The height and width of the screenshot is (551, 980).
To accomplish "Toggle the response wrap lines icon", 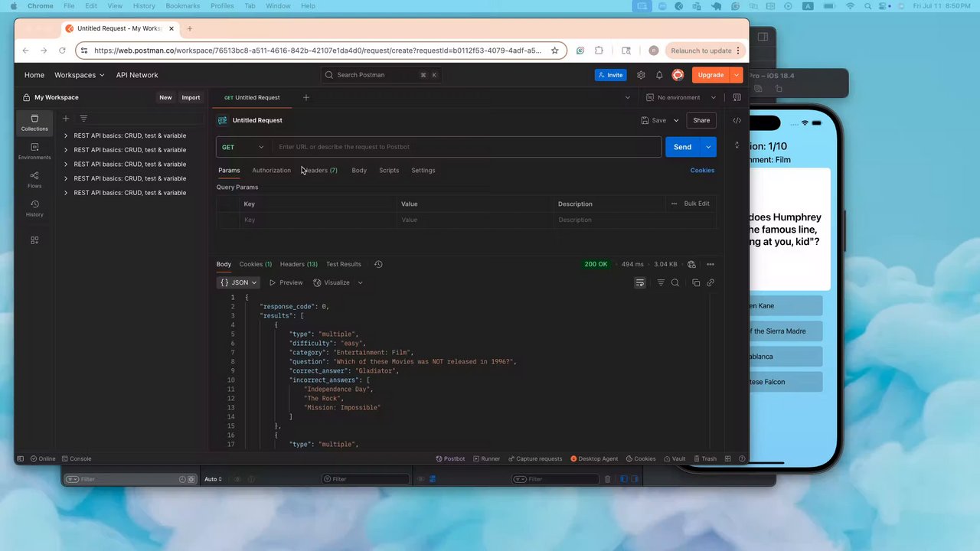I will point(640,282).
